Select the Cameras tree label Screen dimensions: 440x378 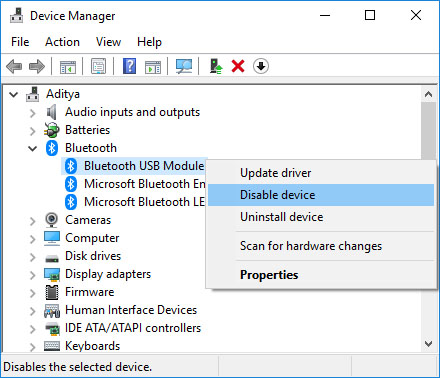pos(88,220)
